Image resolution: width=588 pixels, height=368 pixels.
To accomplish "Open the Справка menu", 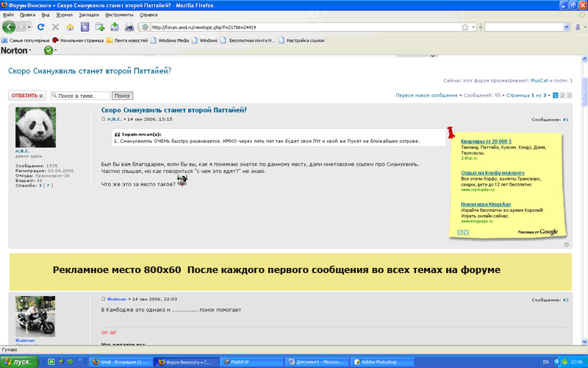I will (148, 15).
